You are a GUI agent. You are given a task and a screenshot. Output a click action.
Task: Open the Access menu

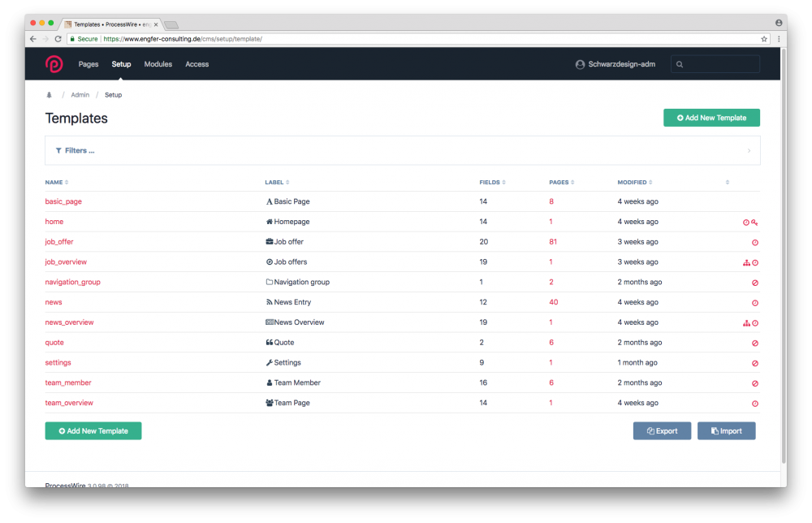(197, 64)
